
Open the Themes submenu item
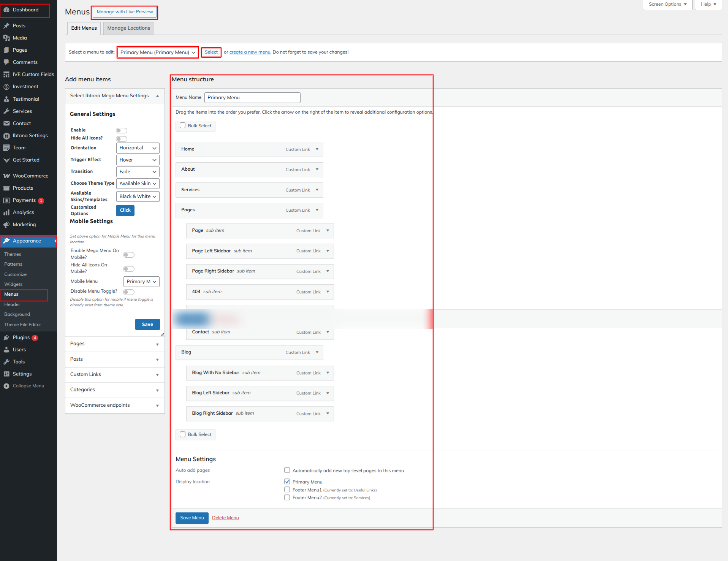pyautogui.click(x=13, y=254)
